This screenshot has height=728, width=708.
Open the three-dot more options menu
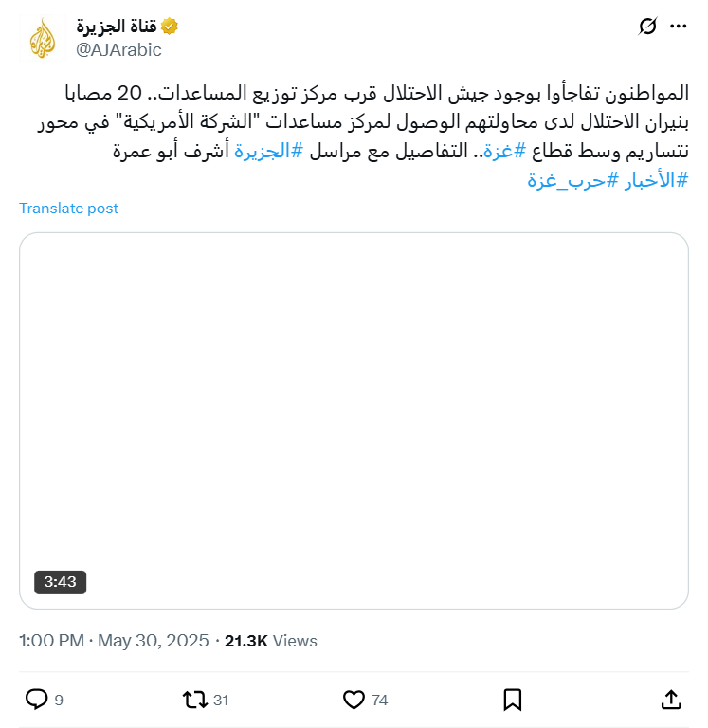click(x=678, y=27)
